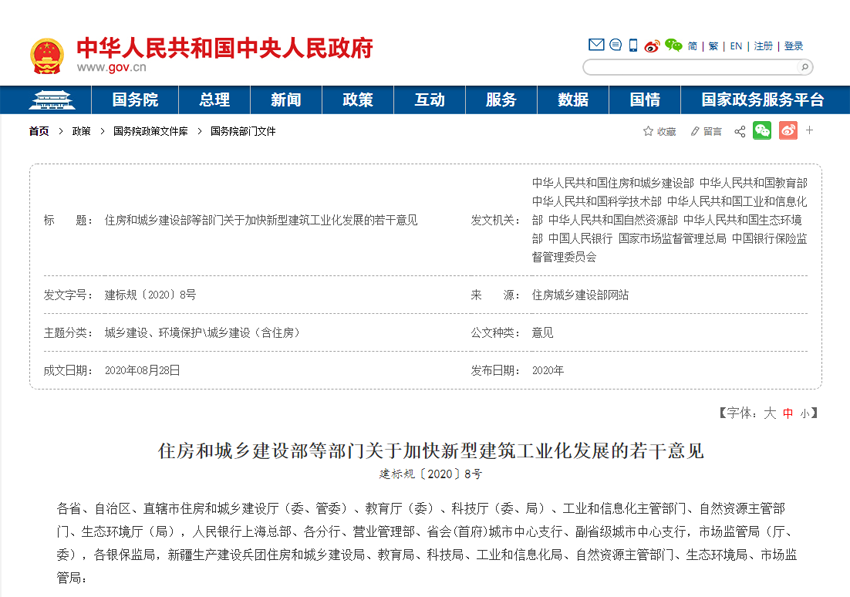The width and height of the screenshot is (850, 597).
Task: Click the Tiananmen home icon in navbar
Action: coord(52,100)
